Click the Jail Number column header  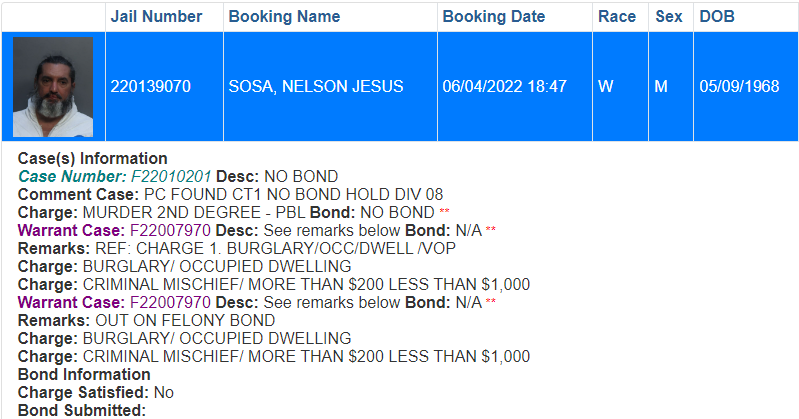point(156,17)
